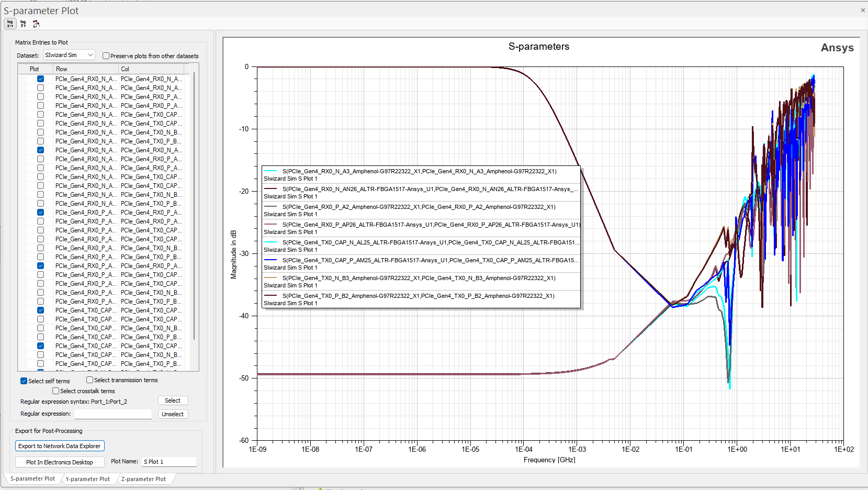
Task: Disable Select self terms
Action: coord(24,381)
